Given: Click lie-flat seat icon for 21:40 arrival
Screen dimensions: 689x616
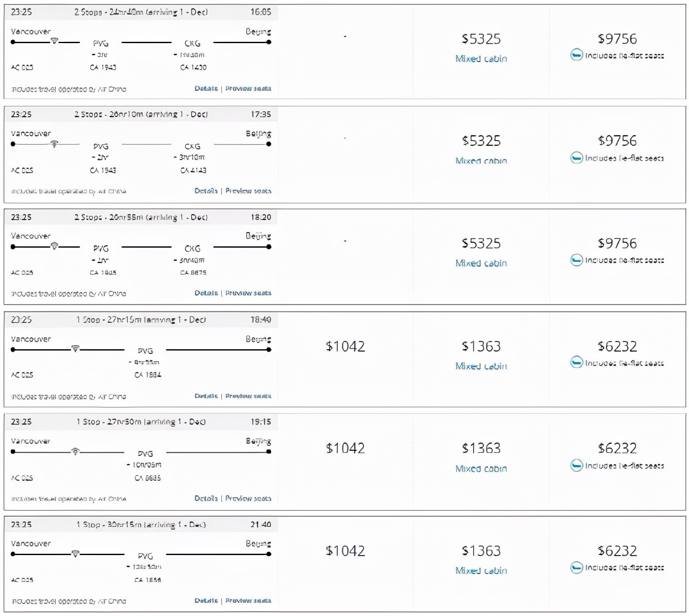Looking at the screenshot, I should pos(576,568).
